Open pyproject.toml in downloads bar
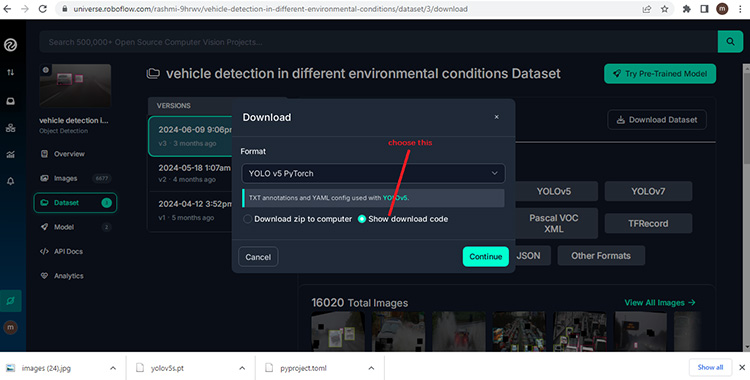Viewport: 750px width, 380px height. coord(303,368)
